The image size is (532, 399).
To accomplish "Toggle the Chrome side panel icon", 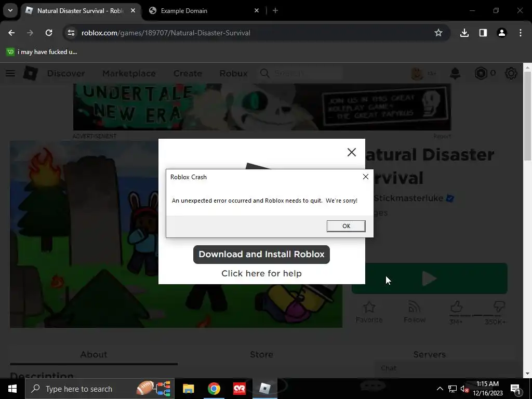I will coord(483,33).
